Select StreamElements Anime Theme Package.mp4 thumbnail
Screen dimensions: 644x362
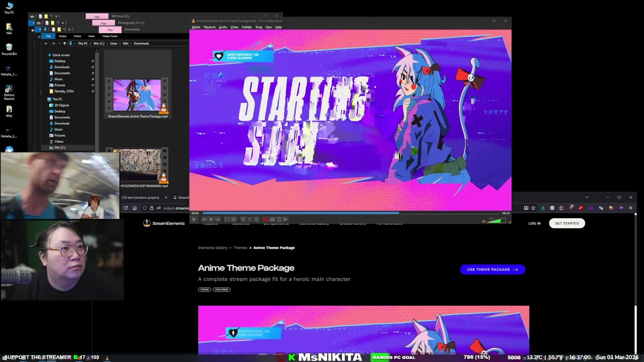(137, 96)
